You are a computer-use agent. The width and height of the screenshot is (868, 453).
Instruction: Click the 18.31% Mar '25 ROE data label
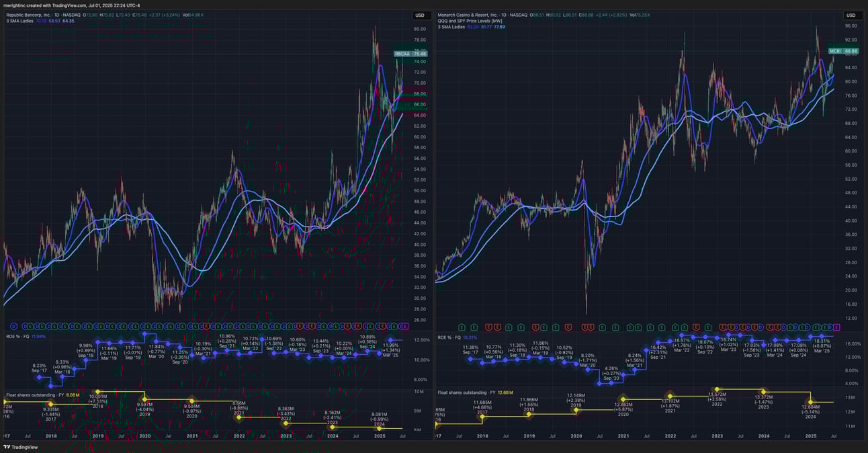(x=823, y=345)
